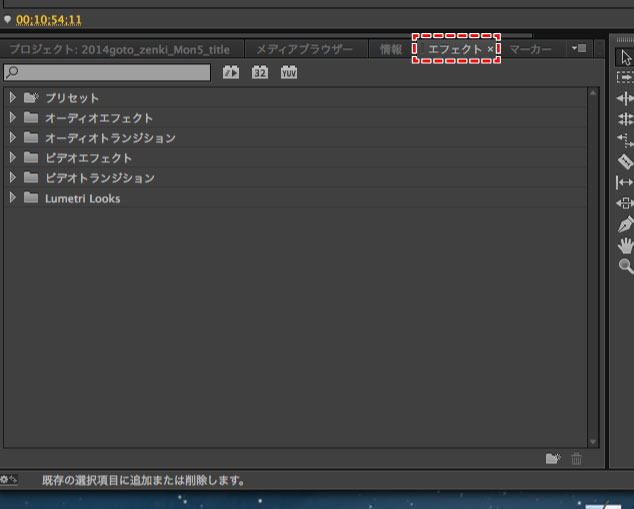Screen dimensions: 634x509
Task: Select the Selection arrow tool
Action: [626, 57]
